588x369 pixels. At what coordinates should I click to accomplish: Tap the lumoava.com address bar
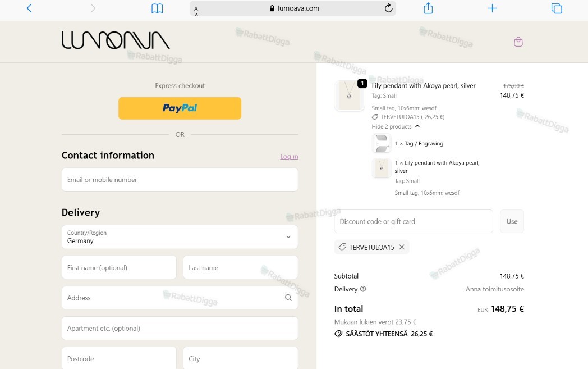pyautogui.click(x=292, y=8)
